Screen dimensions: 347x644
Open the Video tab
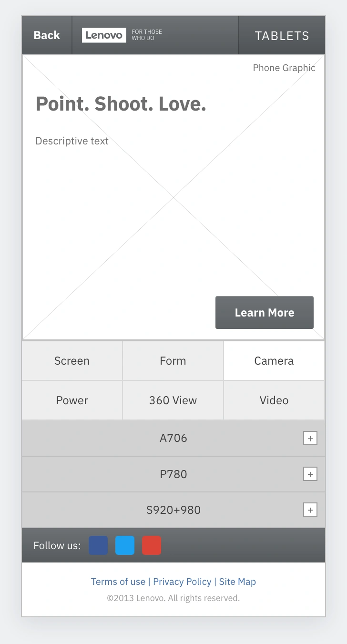click(274, 400)
